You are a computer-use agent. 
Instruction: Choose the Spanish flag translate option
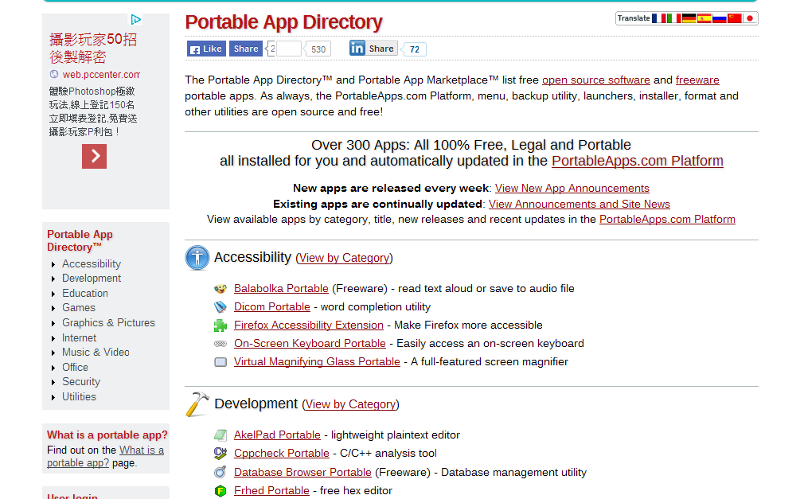click(x=704, y=18)
